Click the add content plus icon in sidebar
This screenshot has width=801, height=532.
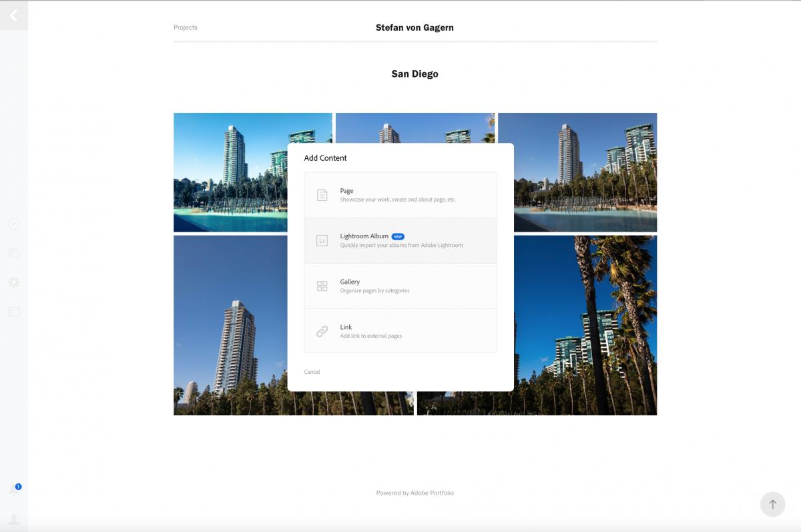[x=13, y=224]
